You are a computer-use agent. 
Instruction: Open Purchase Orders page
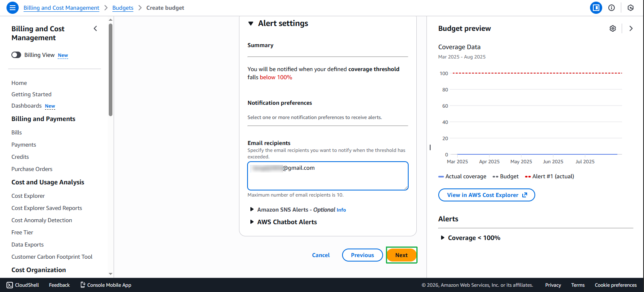[32, 169]
